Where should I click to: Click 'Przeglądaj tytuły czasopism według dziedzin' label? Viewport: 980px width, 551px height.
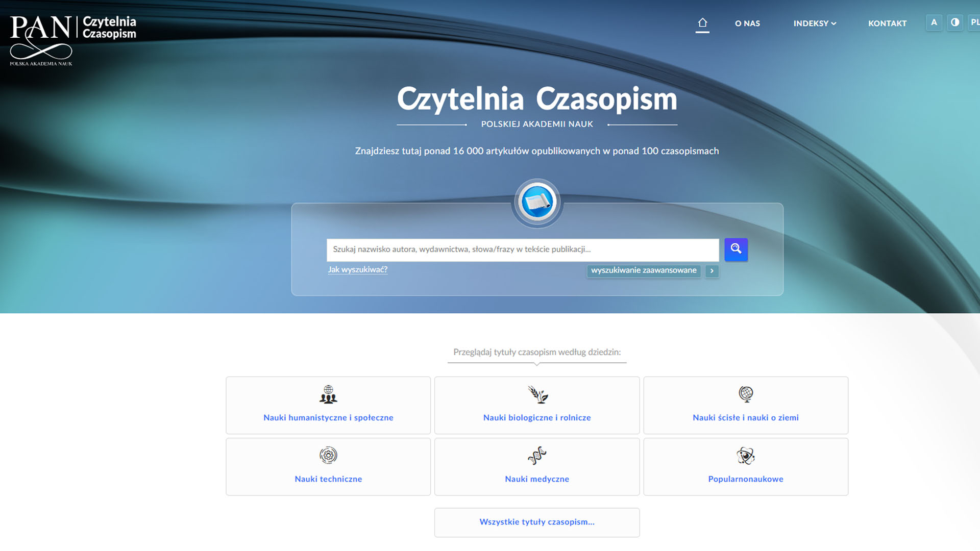coord(537,352)
